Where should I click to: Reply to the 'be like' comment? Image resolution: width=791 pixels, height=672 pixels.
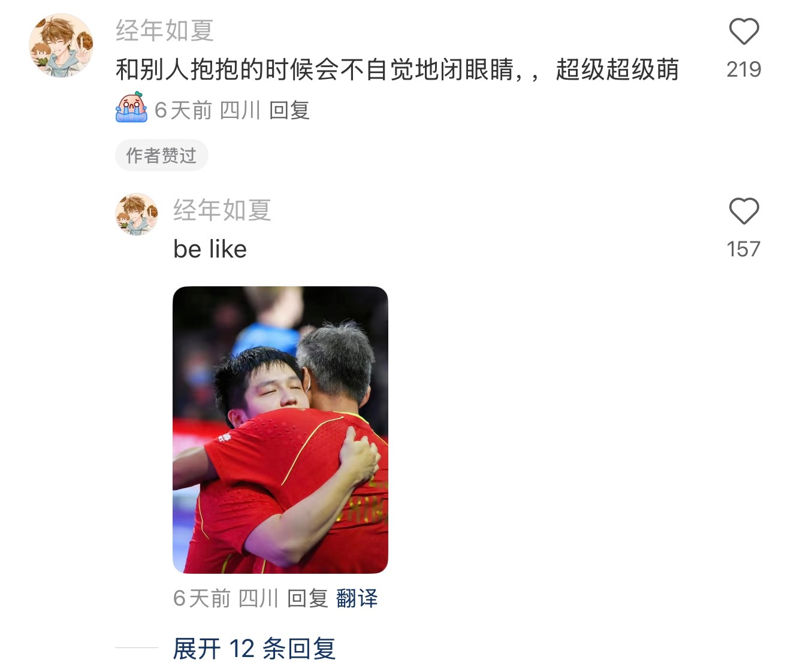(307, 598)
